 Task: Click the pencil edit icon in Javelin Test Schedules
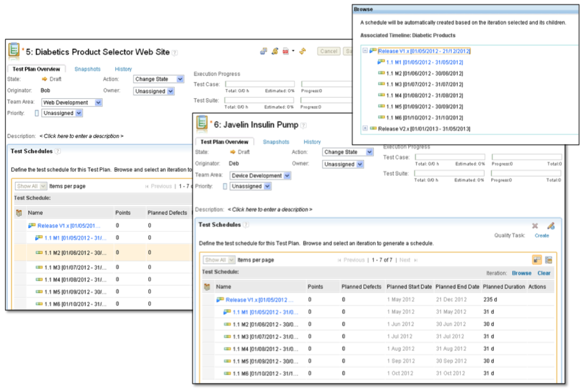(x=551, y=226)
